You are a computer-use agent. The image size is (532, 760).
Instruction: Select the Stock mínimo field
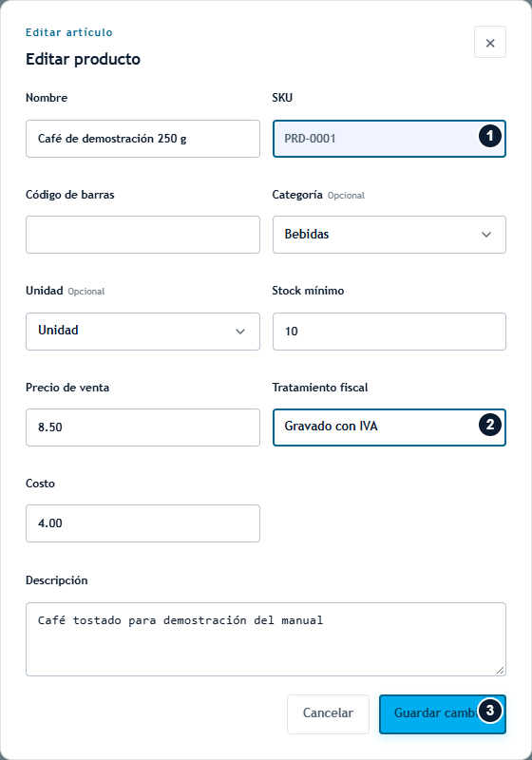[389, 332]
